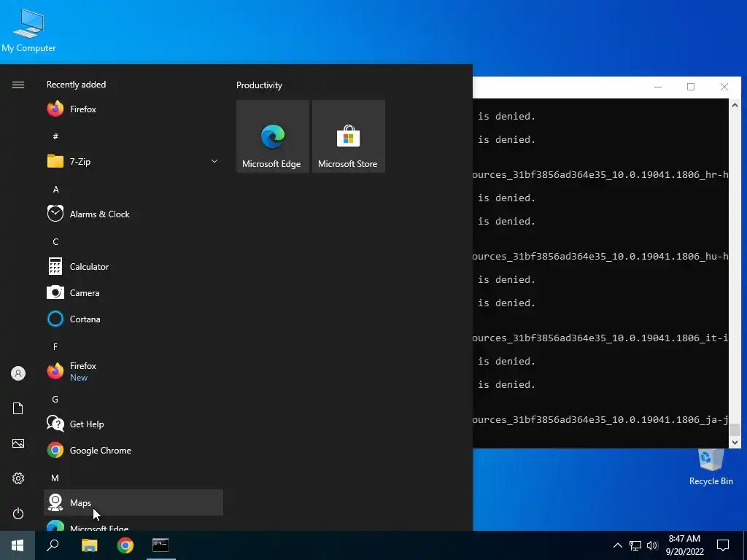
Task: Open the network status tray icon
Action: click(x=635, y=545)
